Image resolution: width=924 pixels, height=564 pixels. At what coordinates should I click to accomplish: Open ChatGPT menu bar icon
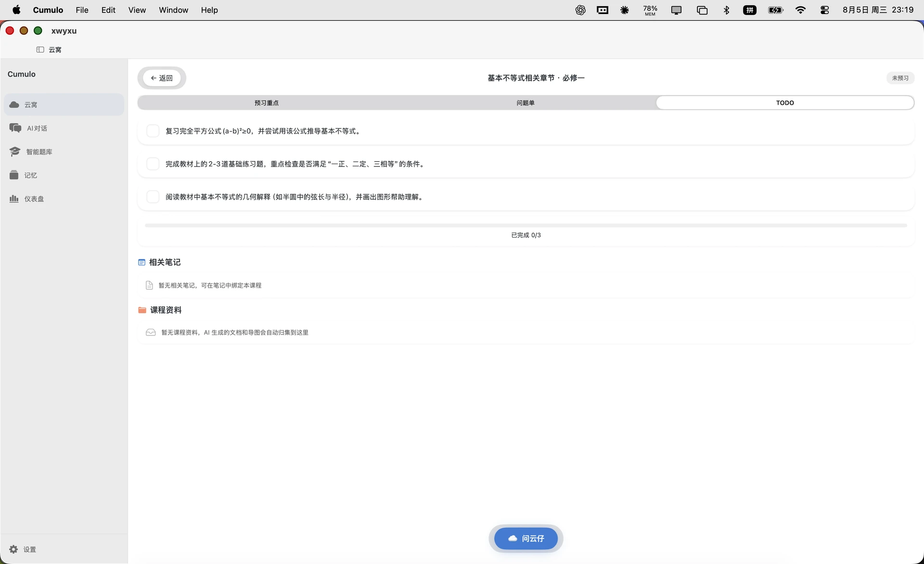pyautogui.click(x=580, y=10)
